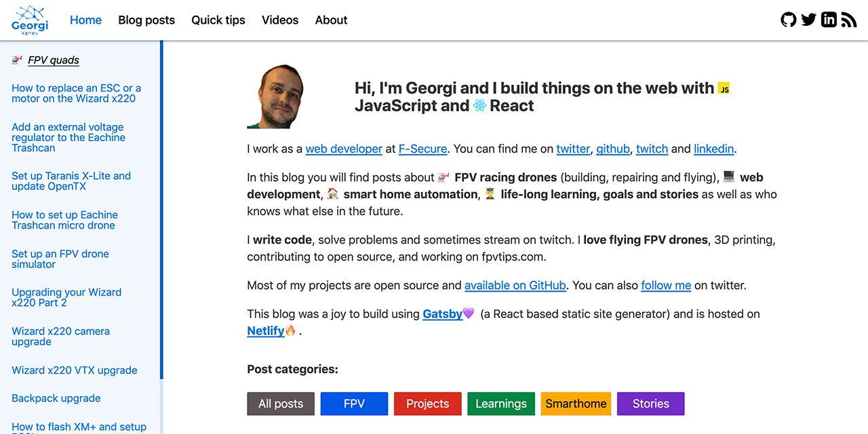Image resolution: width=868 pixels, height=434 pixels.
Task: Open the GitHub icon in the header
Action: point(788,20)
